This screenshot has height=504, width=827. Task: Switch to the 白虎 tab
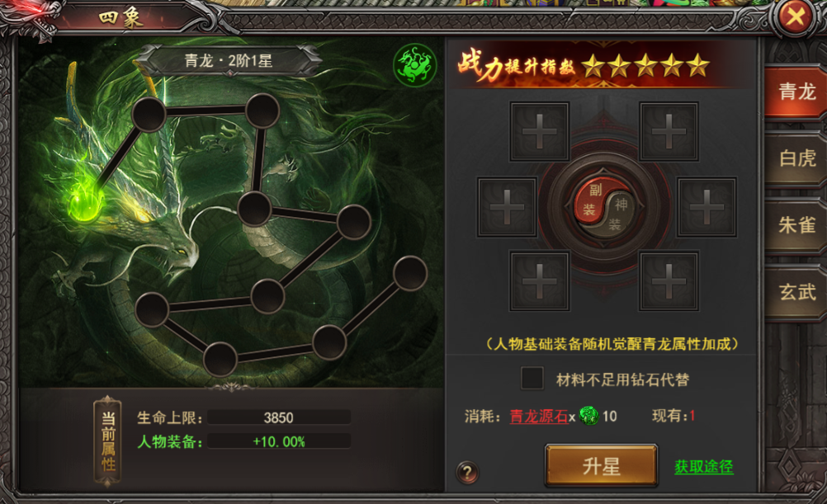pyautogui.click(x=796, y=158)
